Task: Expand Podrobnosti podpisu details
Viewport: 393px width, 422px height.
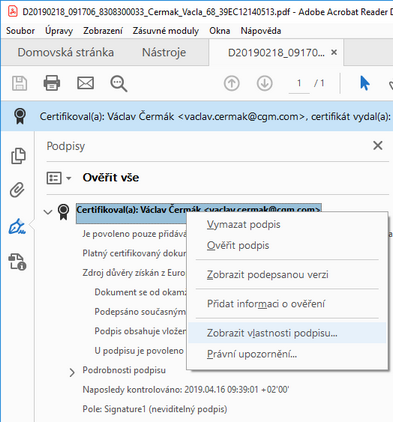Action: tap(72, 372)
